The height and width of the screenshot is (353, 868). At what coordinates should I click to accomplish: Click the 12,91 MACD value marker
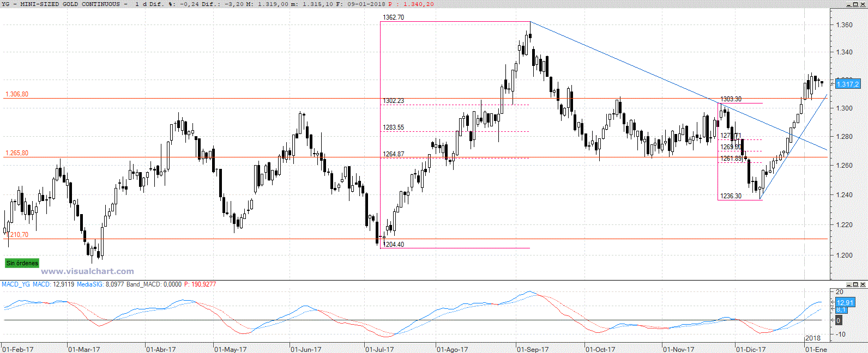pyautogui.click(x=845, y=302)
